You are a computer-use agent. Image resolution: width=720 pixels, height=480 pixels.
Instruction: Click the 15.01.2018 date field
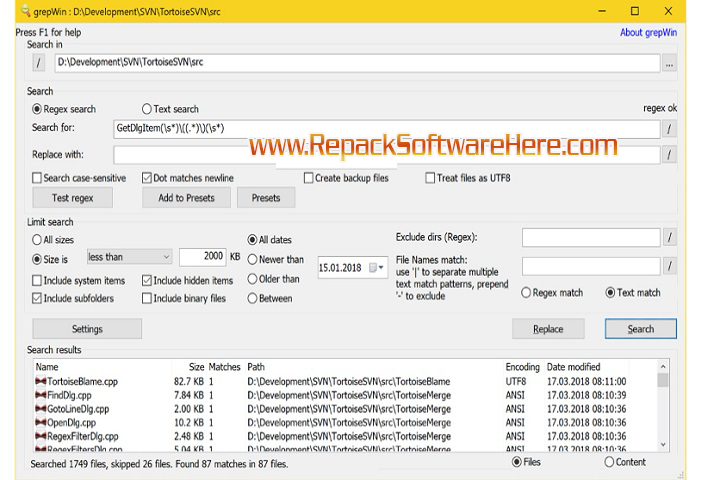coord(353,268)
